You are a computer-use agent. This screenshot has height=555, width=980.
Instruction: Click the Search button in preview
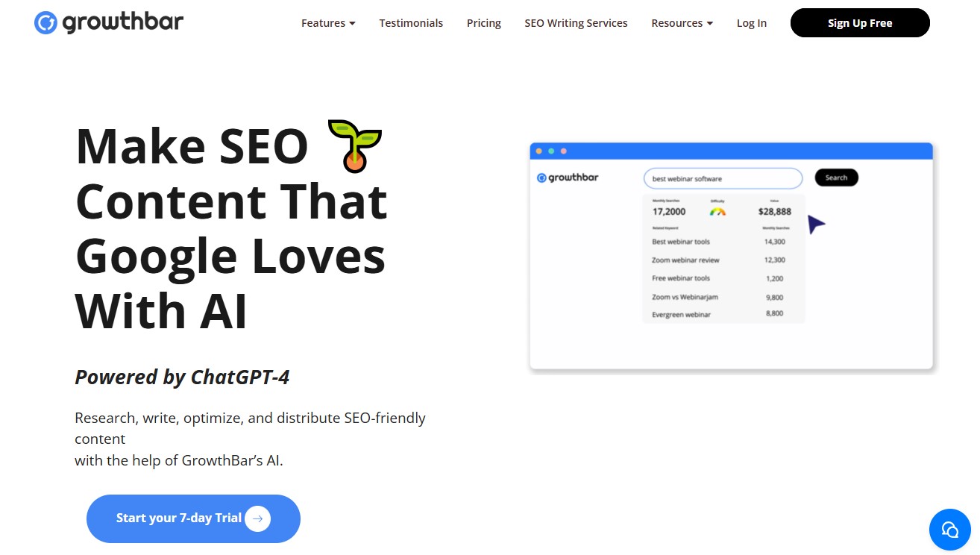[836, 178]
